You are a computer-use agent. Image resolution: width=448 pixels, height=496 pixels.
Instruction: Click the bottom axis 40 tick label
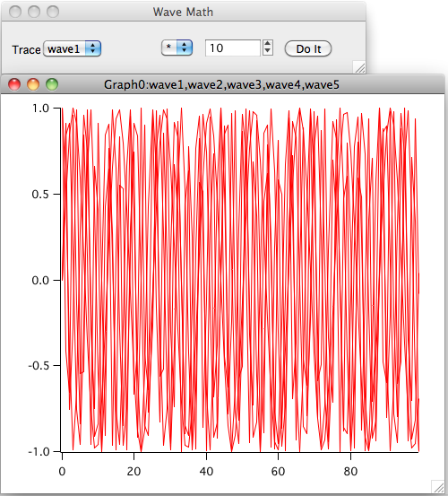(206, 472)
